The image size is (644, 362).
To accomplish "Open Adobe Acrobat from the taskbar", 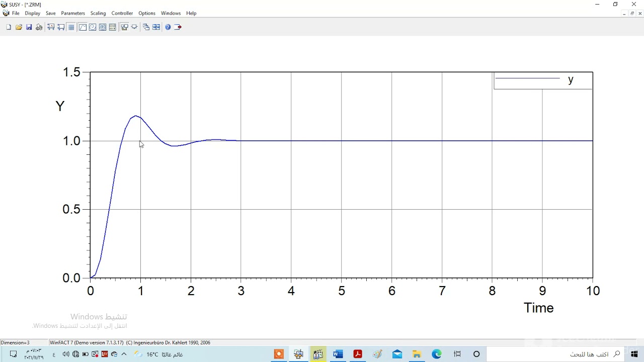I will (358, 354).
